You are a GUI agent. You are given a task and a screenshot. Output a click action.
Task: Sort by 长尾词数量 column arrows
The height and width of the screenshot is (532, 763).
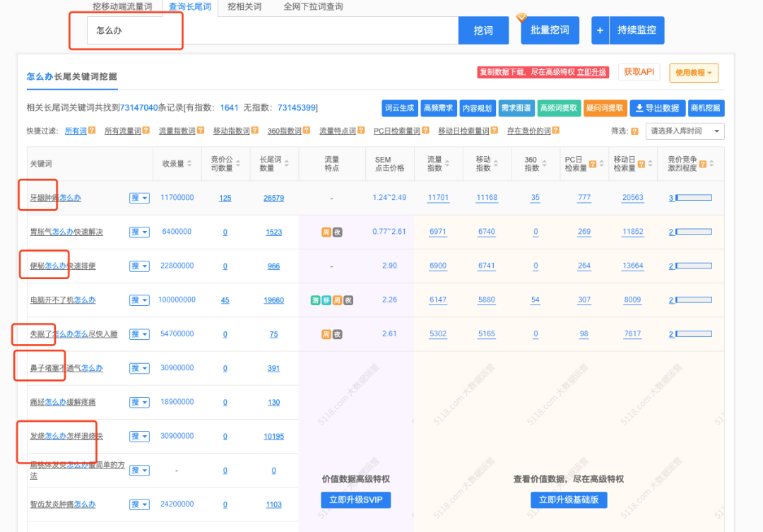[287, 163]
